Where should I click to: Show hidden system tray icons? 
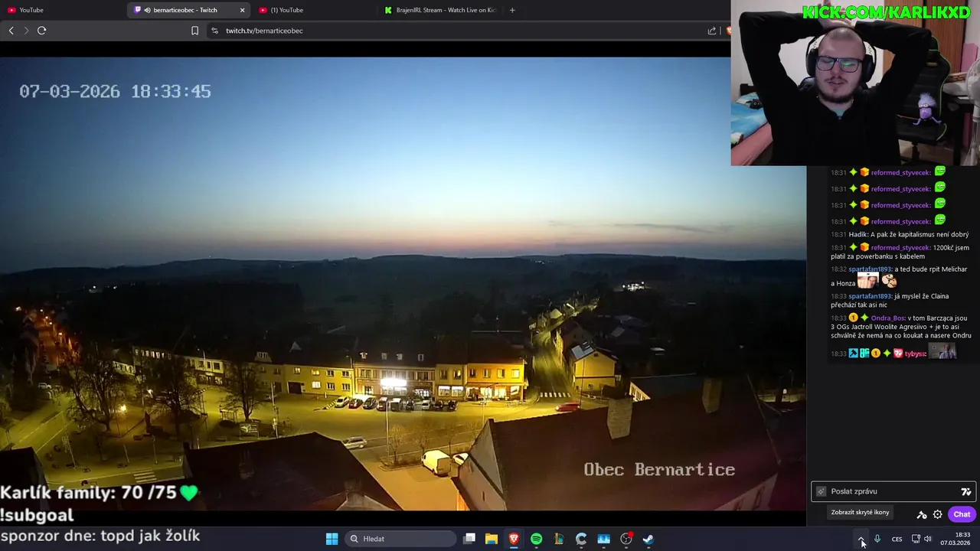(x=861, y=539)
